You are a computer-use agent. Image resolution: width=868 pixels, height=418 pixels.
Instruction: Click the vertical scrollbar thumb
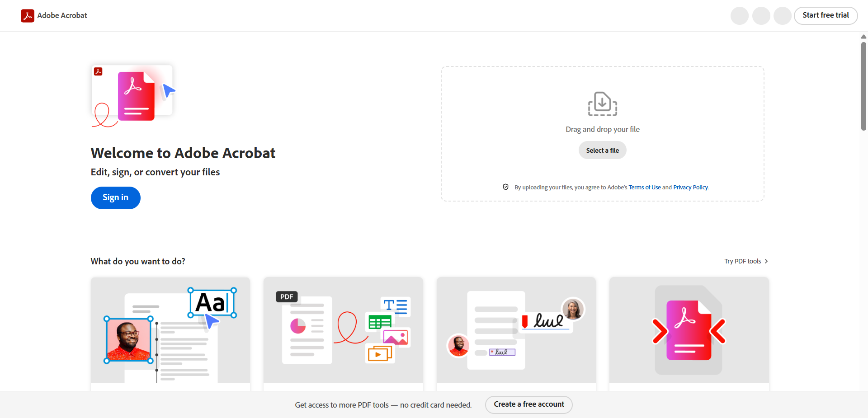tap(863, 86)
